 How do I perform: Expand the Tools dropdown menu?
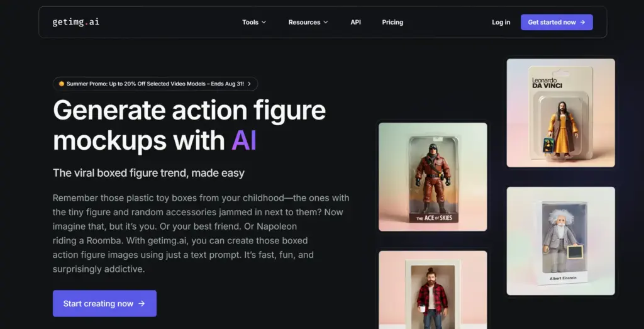tap(254, 22)
